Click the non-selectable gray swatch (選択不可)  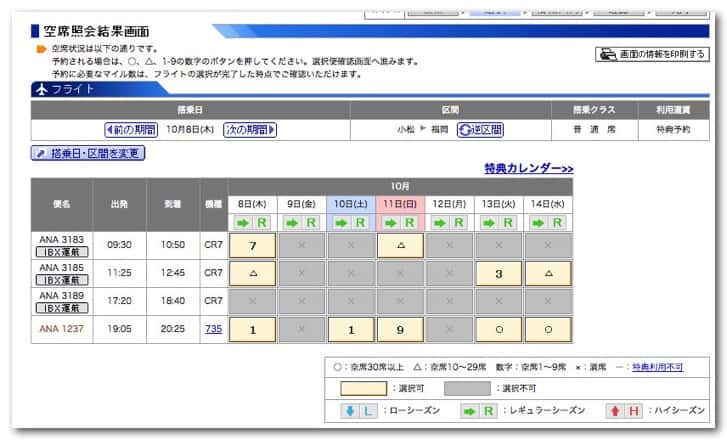point(467,389)
